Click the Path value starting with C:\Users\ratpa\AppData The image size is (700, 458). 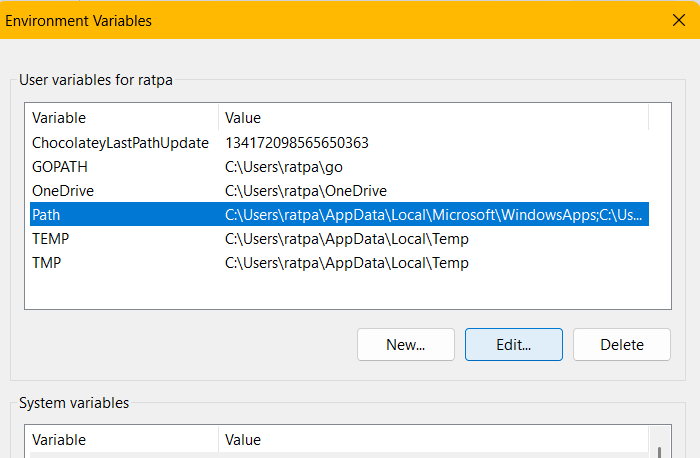tap(435, 215)
